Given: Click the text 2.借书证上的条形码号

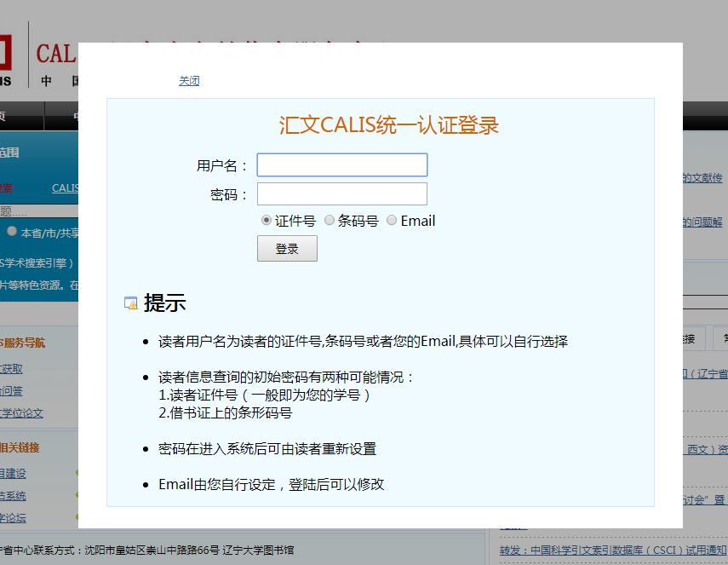Looking at the screenshot, I should pyautogui.click(x=225, y=412).
